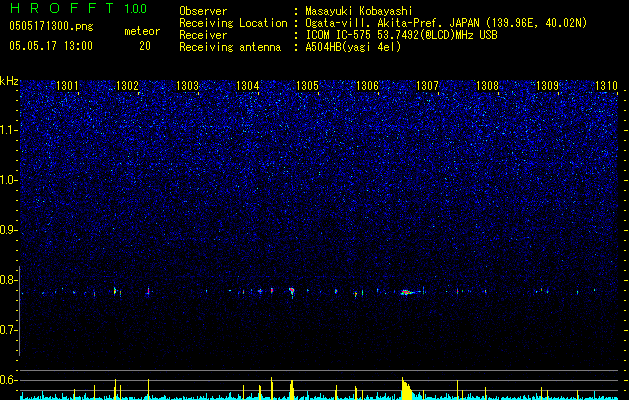The image size is (629, 400).
Task: Click the date stamp 05.05.17 13:00
Action: [51, 46]
